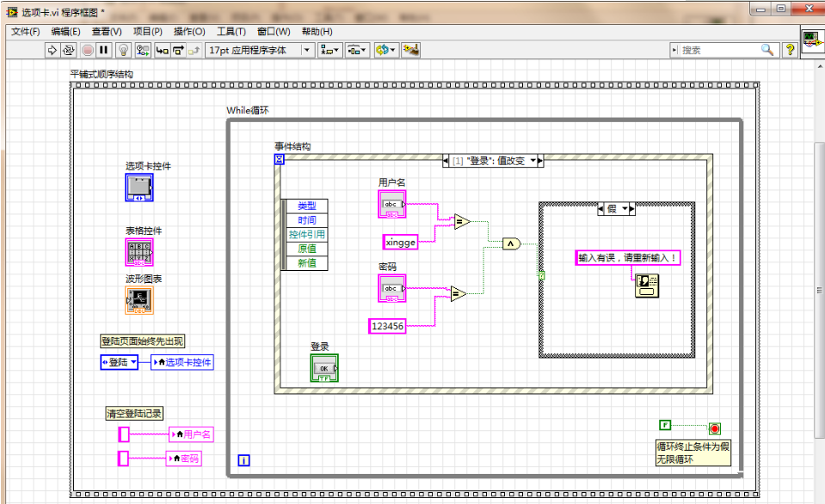The height and width of the screenshot is (504, 825).
Task: Toggle the Highlight Execution light bulb
Action: [x=122, y=51]
